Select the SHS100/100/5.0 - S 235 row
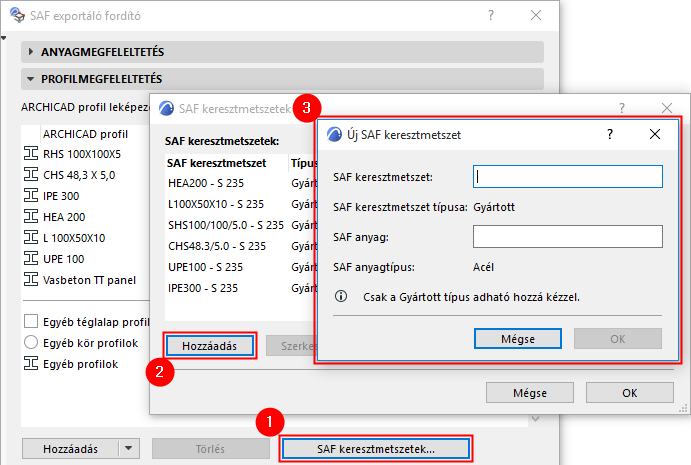 pyautogui.click(x=241, y=225)
